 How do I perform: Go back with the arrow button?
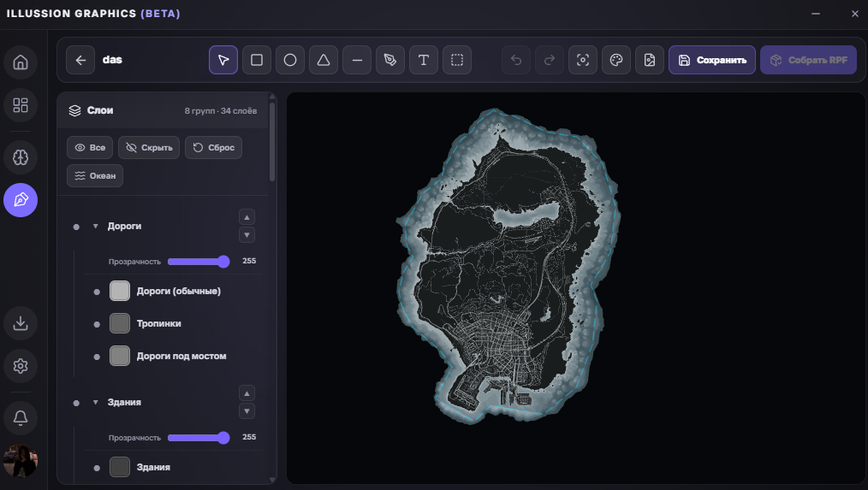(x=80, y=60)
